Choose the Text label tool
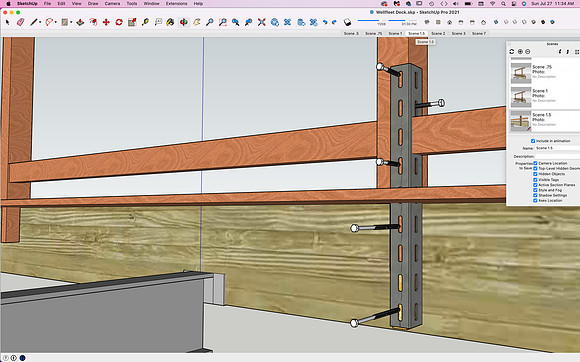 tap(158, 23)
